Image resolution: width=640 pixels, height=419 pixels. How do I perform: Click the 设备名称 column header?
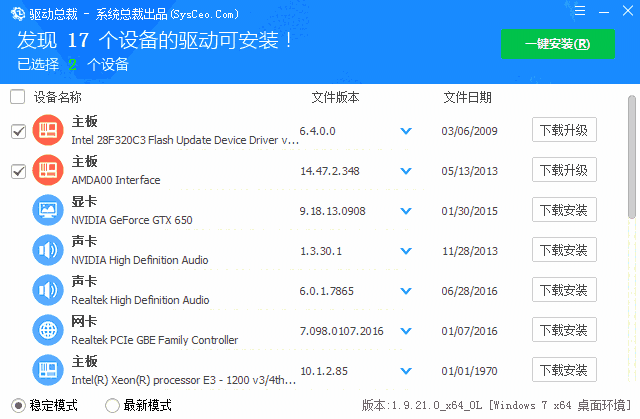pos(58,97)
